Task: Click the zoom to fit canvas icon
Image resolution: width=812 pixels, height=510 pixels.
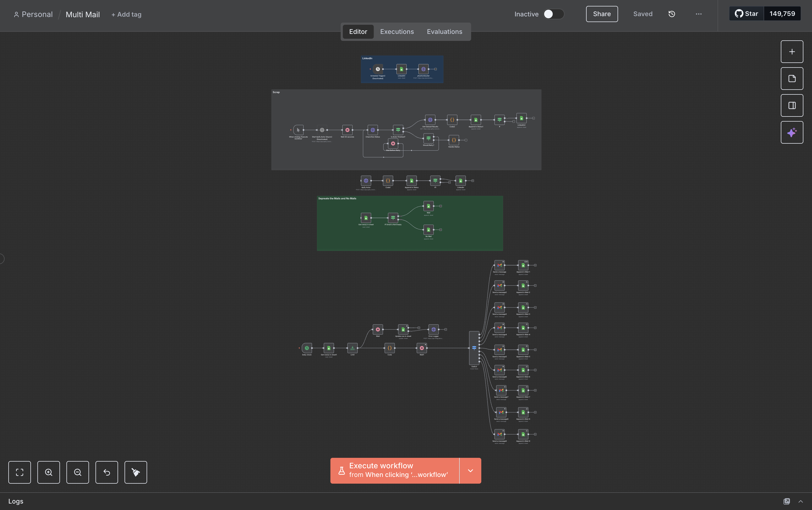Action: click(x=20, y=472)
